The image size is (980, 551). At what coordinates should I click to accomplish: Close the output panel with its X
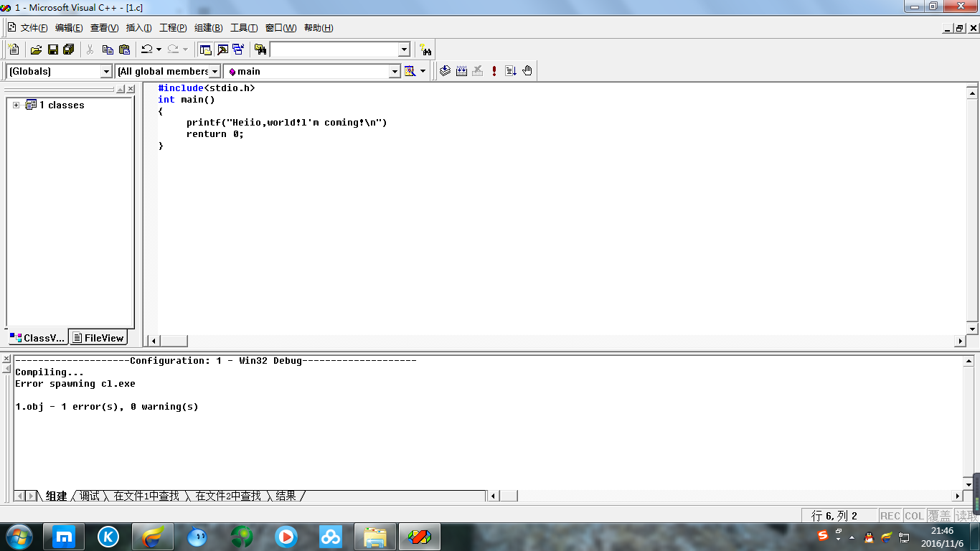[6, 359]
